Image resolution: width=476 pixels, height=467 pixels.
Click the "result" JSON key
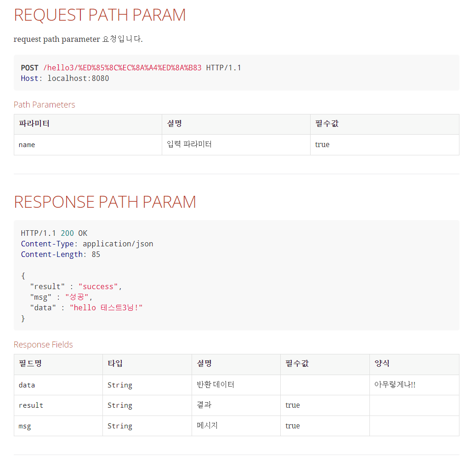(x=47, y=287)
